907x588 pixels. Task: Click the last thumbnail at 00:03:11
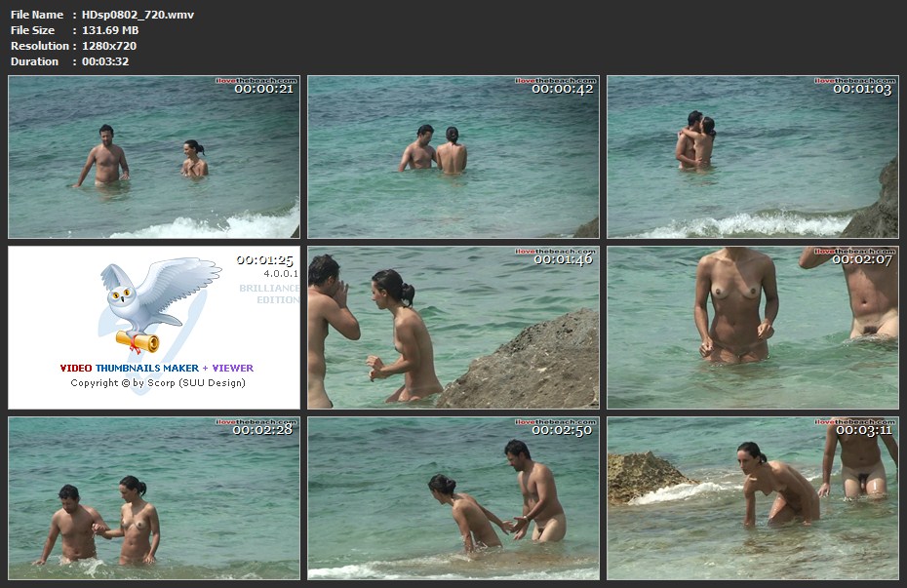pos(752,498)
